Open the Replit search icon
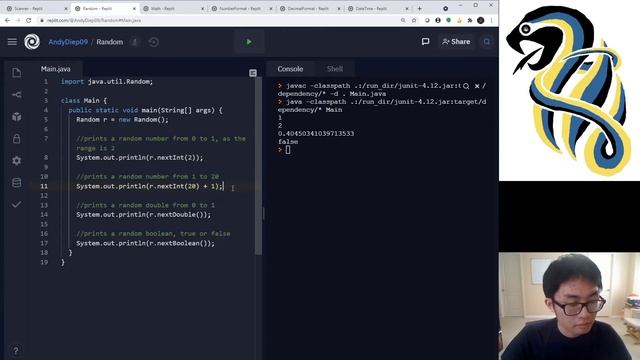 point(487,42)
